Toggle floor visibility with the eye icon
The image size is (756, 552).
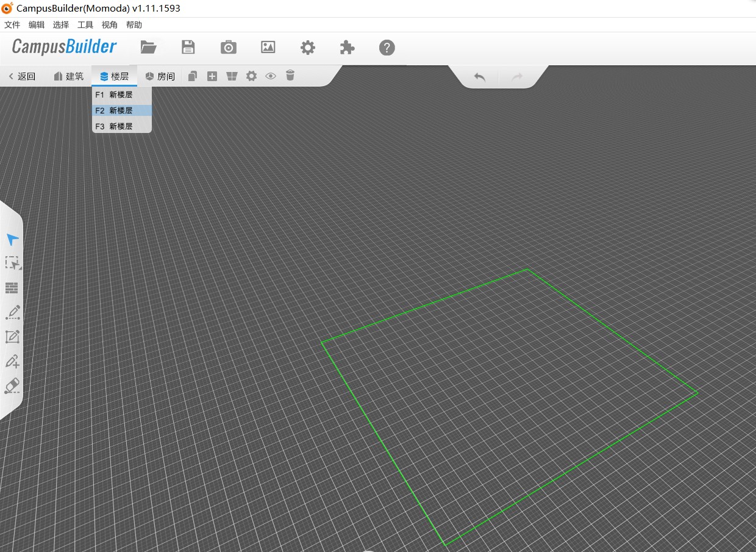[271, 76]
